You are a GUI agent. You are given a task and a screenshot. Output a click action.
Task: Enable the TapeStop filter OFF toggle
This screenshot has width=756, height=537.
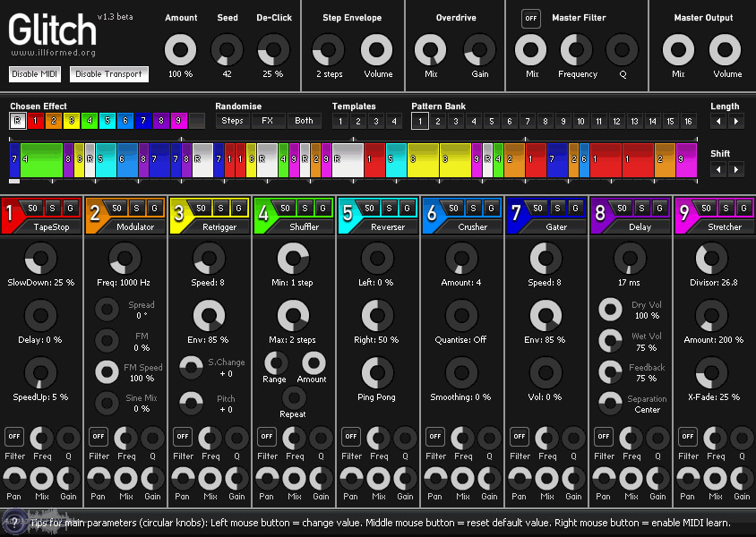pyautogui.click(x=13, y=437)
